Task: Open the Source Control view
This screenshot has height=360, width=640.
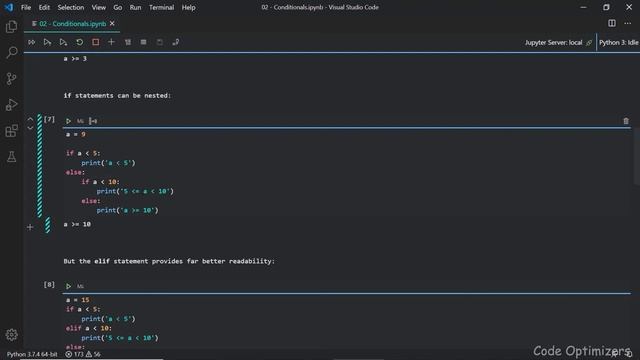Action: [11, 78]
